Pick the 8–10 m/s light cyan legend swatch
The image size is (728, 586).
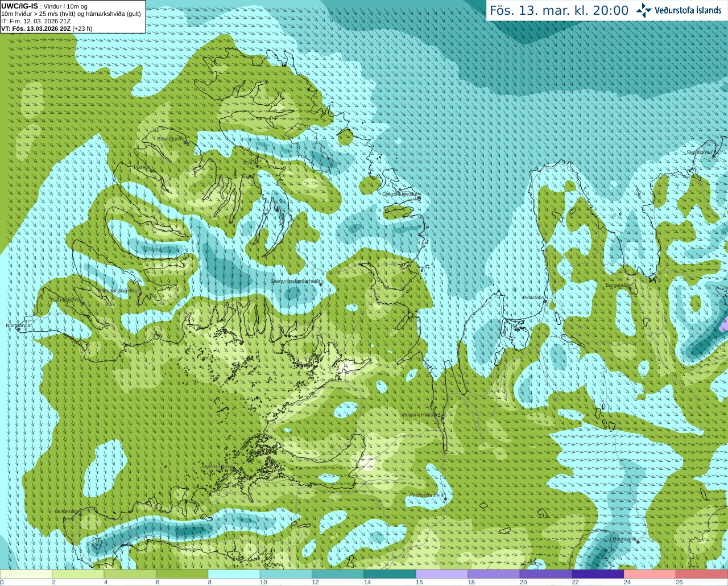(234, 574)
